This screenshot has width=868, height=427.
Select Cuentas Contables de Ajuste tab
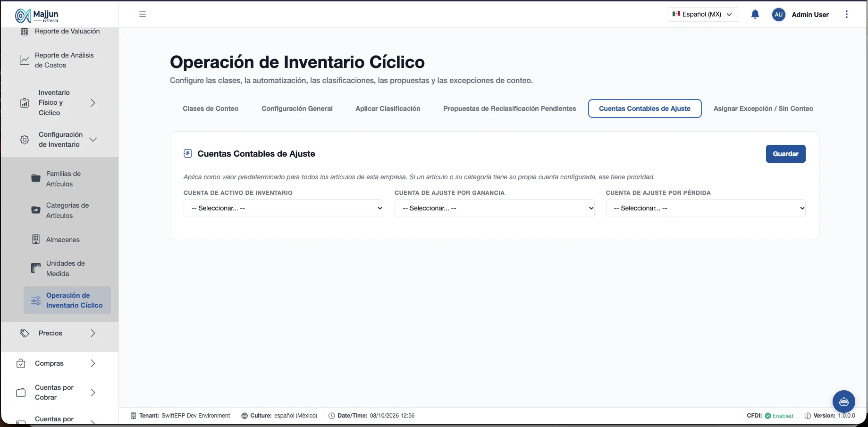coord(645,109)
